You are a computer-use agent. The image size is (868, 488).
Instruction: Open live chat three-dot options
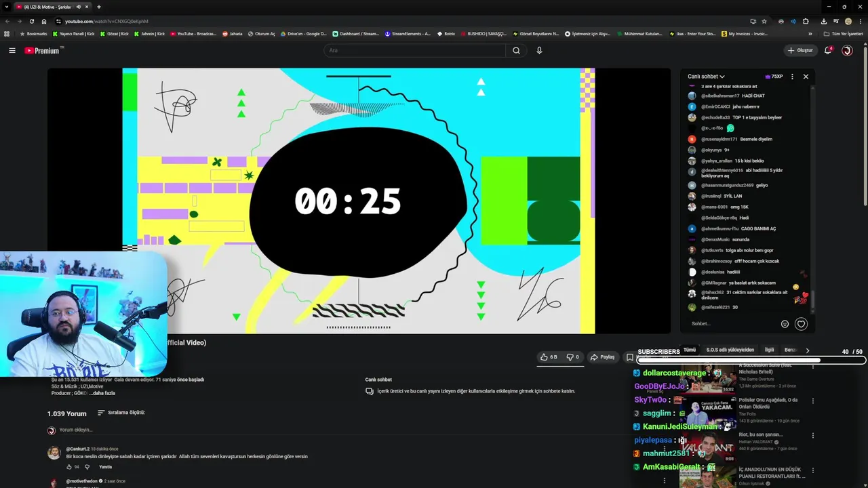click(792, 77)
